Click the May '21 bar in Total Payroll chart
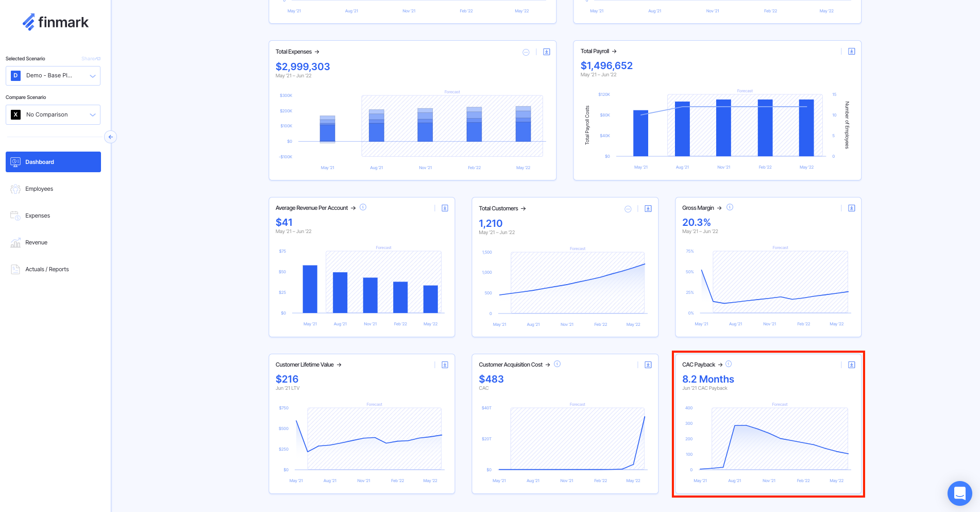The width and height of the screenshot is (980, 512). point(640,133)
